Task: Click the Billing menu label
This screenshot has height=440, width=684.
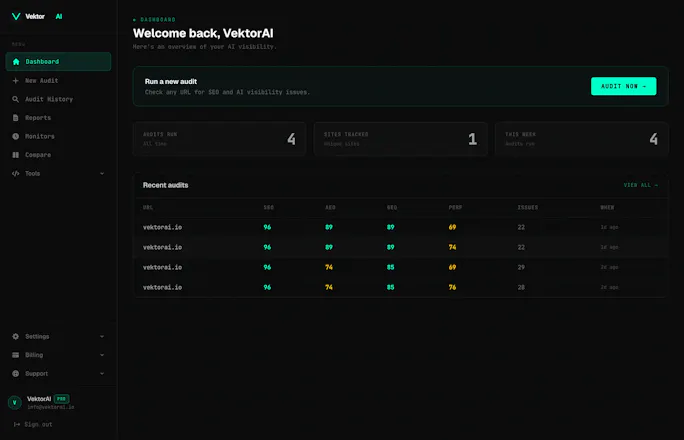Action: 34,355
